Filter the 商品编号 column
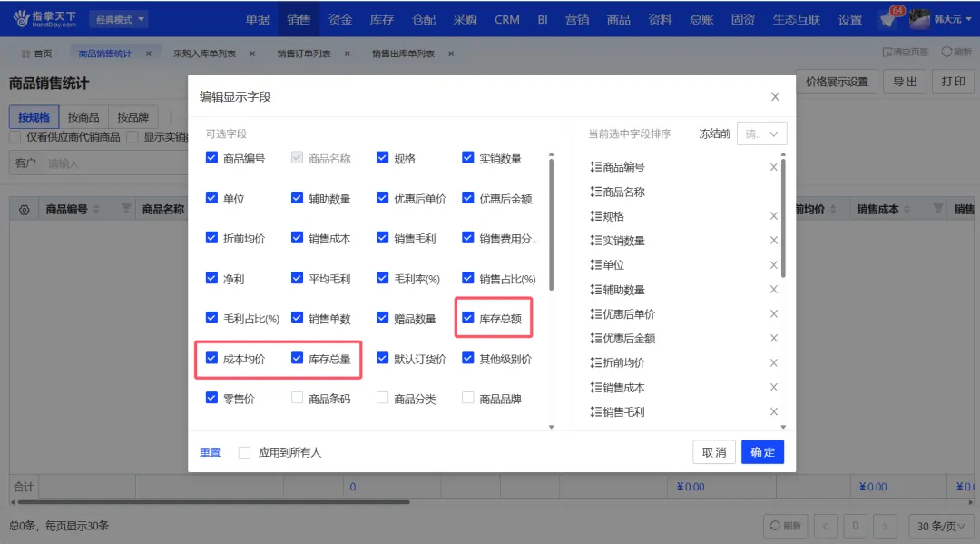 [x=125, y=209]
